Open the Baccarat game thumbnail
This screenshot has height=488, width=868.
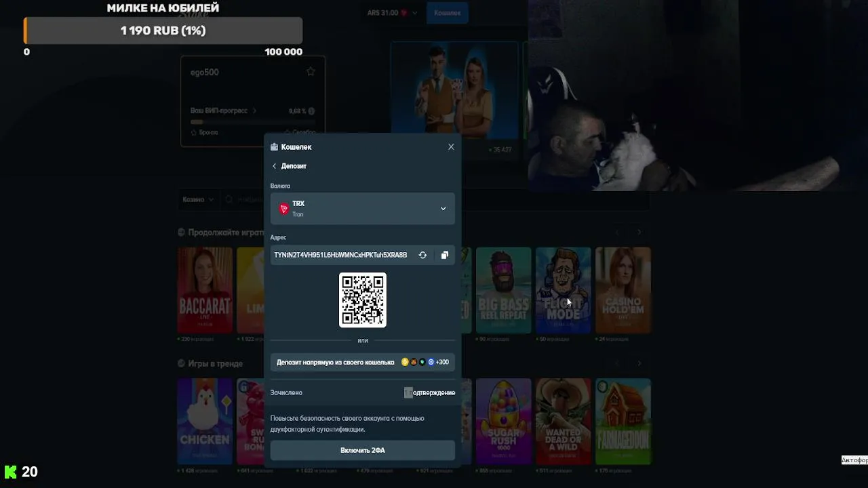coord(205,290)
